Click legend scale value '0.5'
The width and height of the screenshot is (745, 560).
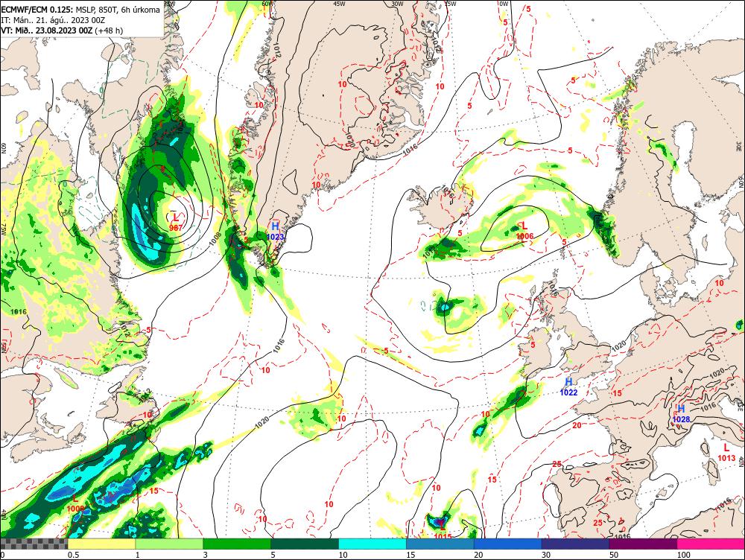coord(73,555)
